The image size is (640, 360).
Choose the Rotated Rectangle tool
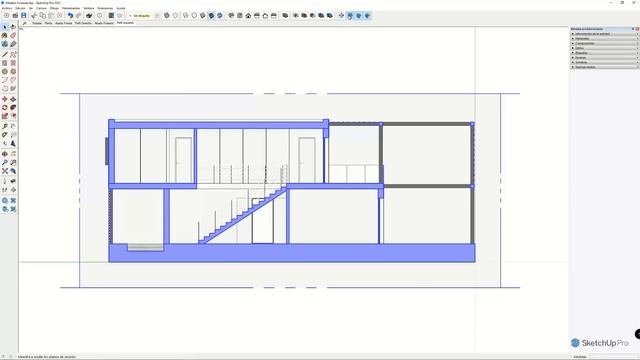(x=13, y=63)
